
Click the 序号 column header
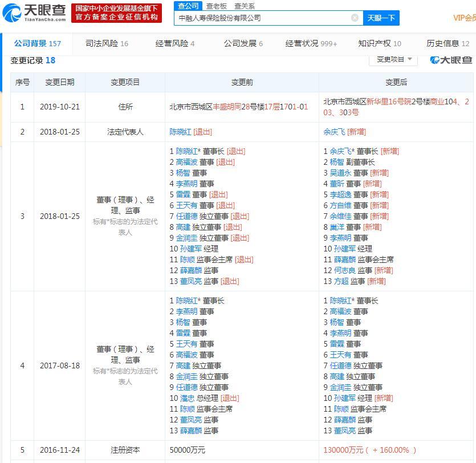pos(22,82)
